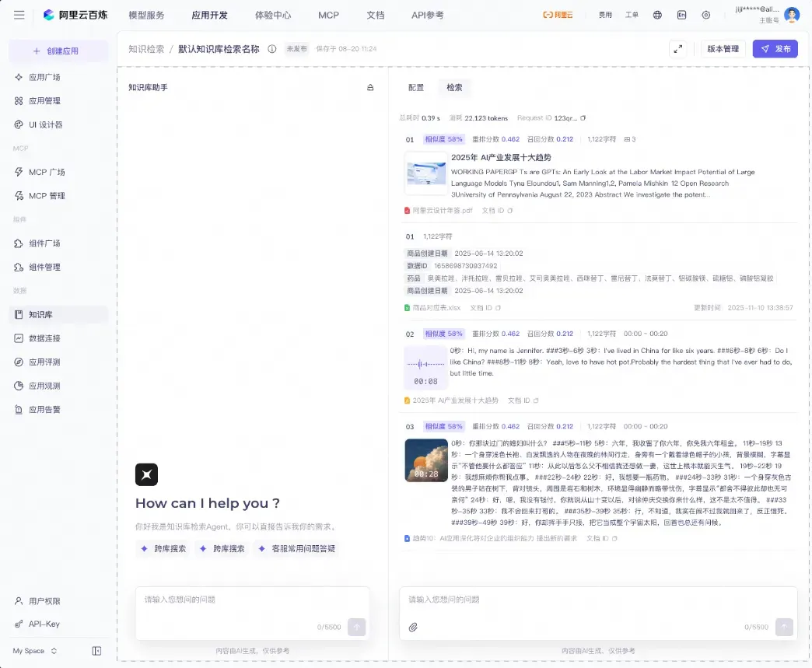Click the fullscreen expand icon
This screenshot has width=812, height=668.
[678, 49]
